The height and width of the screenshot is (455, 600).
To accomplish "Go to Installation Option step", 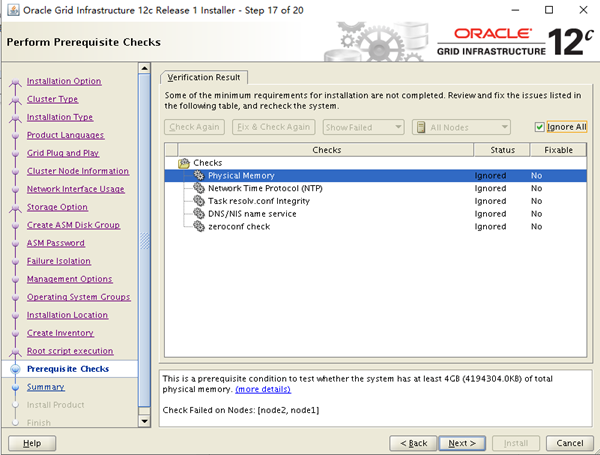I will (64, 81).
